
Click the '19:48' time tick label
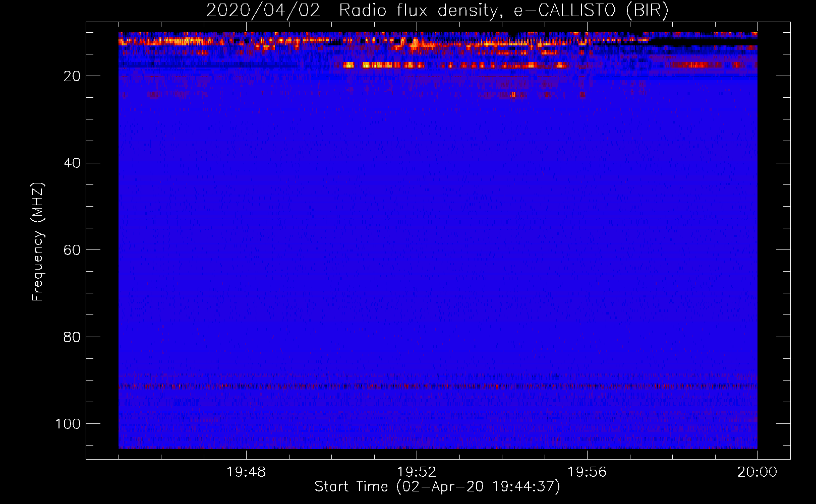246,472
